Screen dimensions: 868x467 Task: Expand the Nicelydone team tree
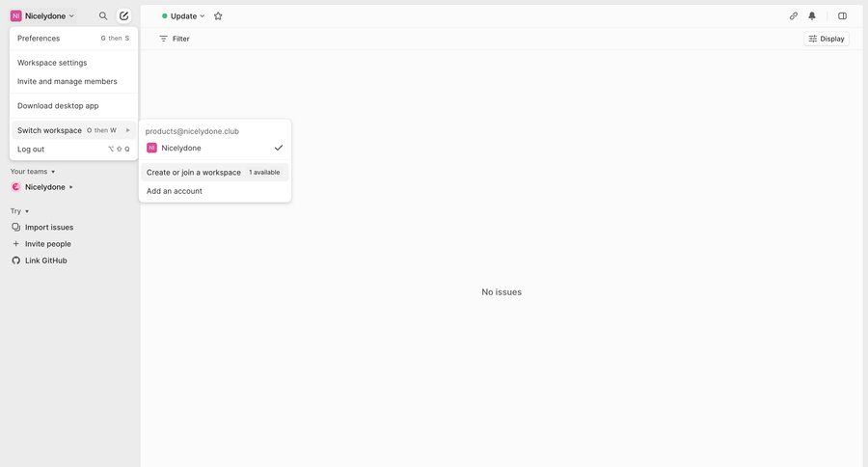(x=70, y=187)
